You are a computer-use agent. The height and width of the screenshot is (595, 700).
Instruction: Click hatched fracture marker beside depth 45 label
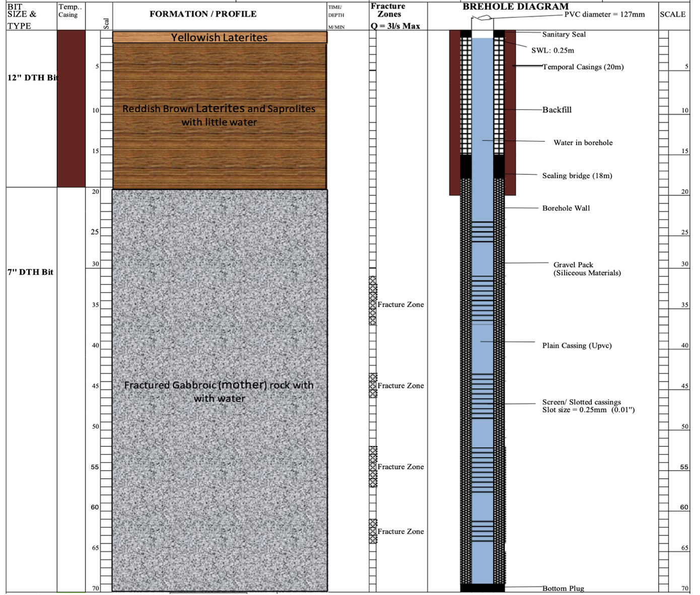pos(373,386)
